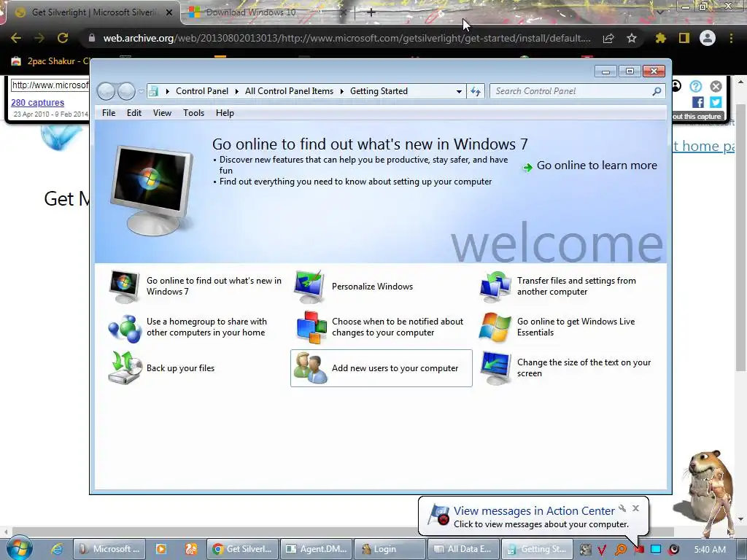Click the Go online to learn more link
This screenshot has width=747, height=560.
point(597,166)
